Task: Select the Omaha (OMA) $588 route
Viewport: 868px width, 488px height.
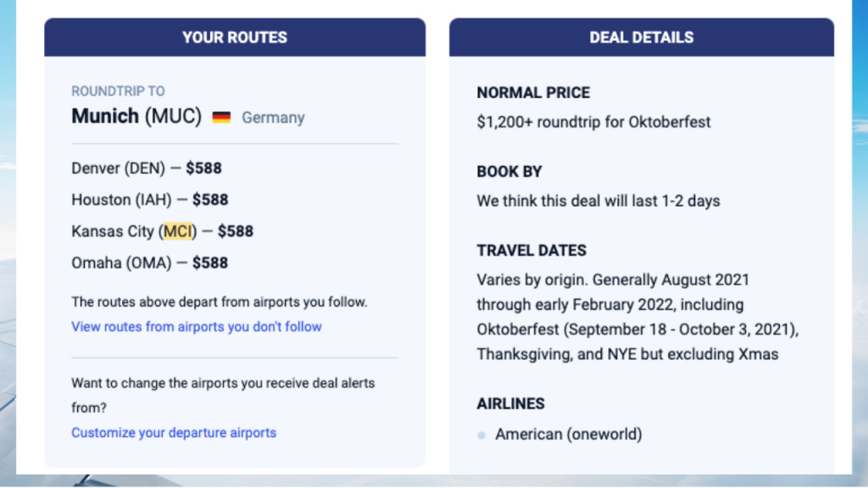Action: pos(149,263)
